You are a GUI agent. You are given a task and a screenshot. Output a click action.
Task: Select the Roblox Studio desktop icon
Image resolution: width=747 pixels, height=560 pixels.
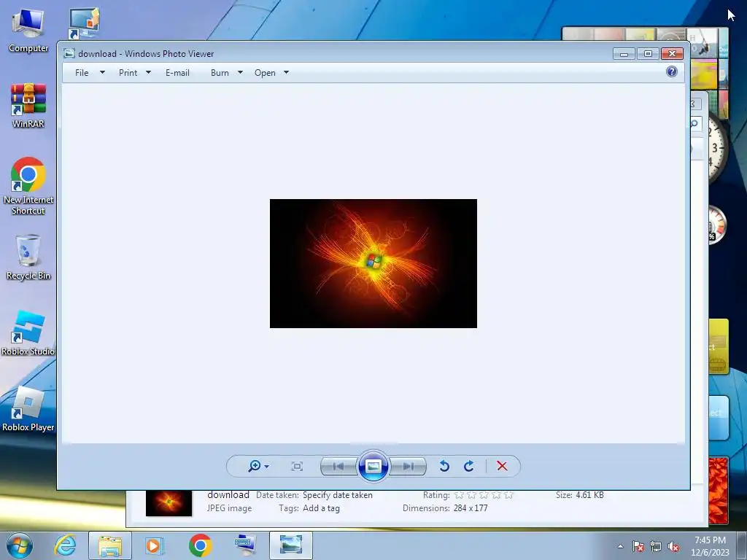click(28, 332)
